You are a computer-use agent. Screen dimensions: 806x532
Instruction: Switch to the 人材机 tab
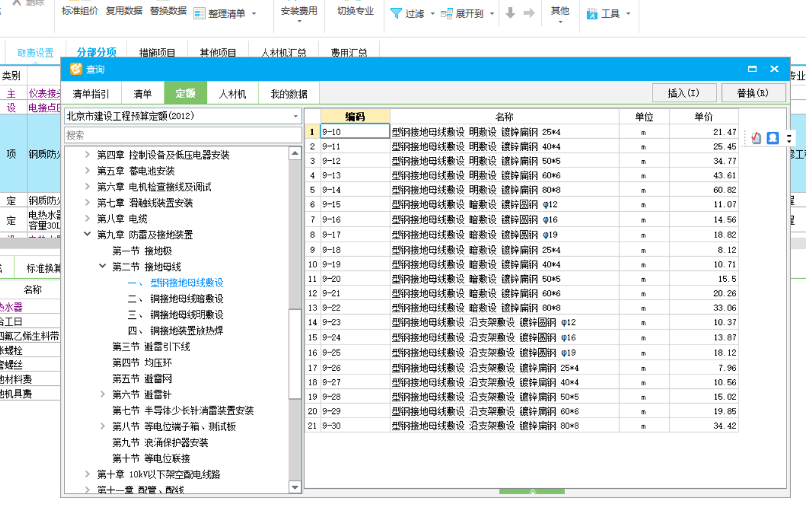[233, 94]
